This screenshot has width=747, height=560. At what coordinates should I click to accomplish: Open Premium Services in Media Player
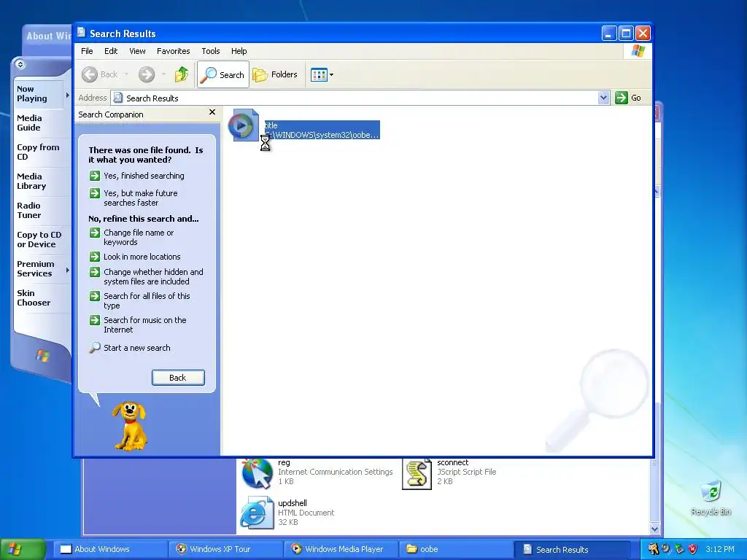(35, 268)
